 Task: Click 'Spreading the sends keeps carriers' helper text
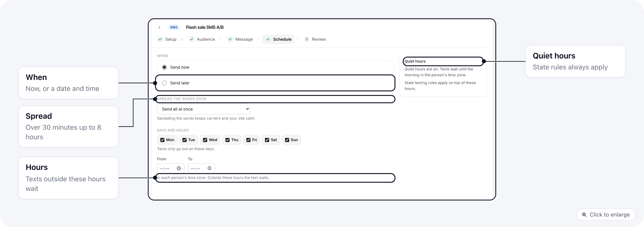coord(206,118)
